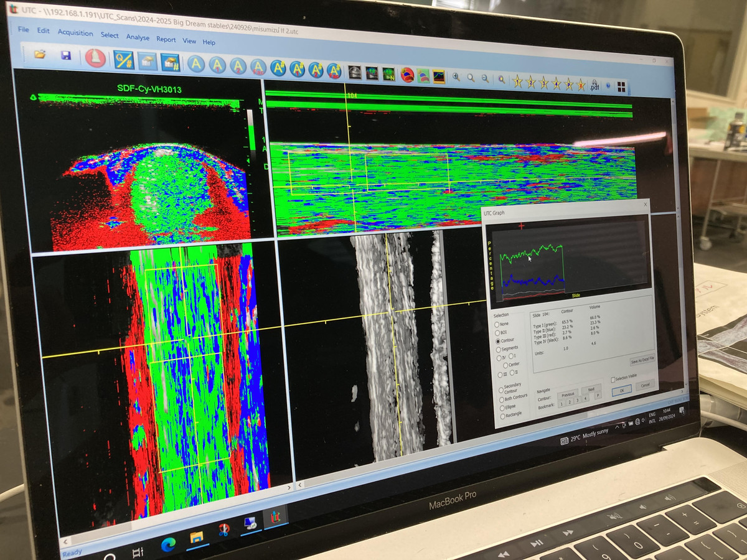Open the Help menu
This screenshot has height=560, width=747.
(209, 42)
